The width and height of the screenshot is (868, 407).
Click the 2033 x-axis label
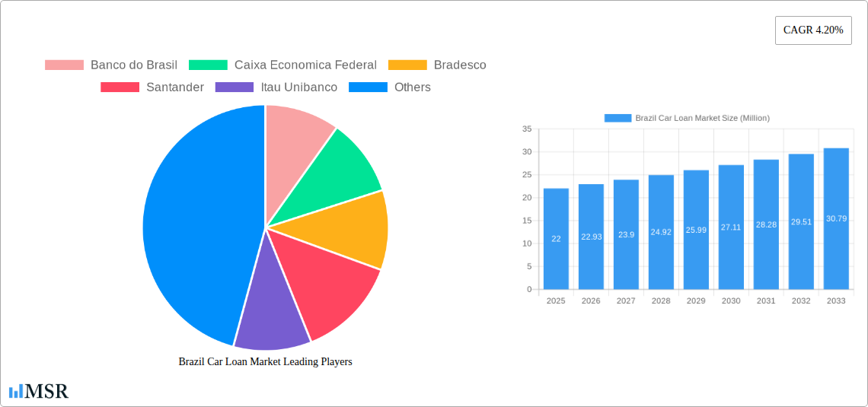pyautogui.click(x=837, y=300)
